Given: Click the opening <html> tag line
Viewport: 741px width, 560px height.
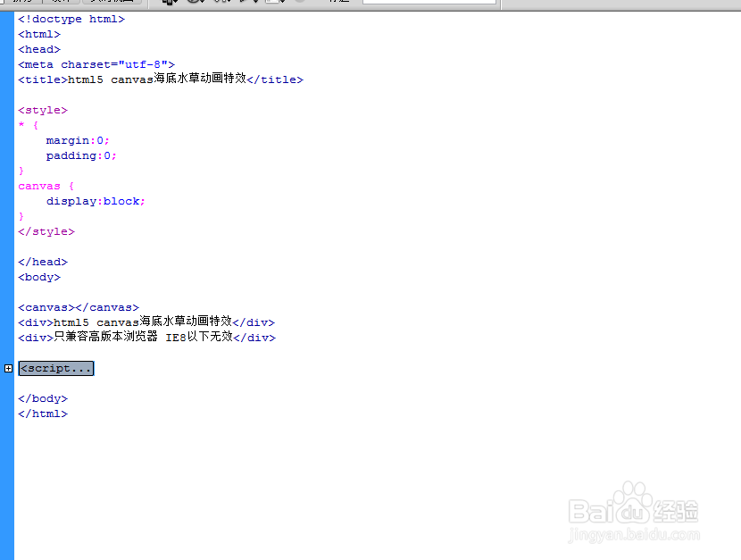Looking at the screenshot, I should 39,34.
